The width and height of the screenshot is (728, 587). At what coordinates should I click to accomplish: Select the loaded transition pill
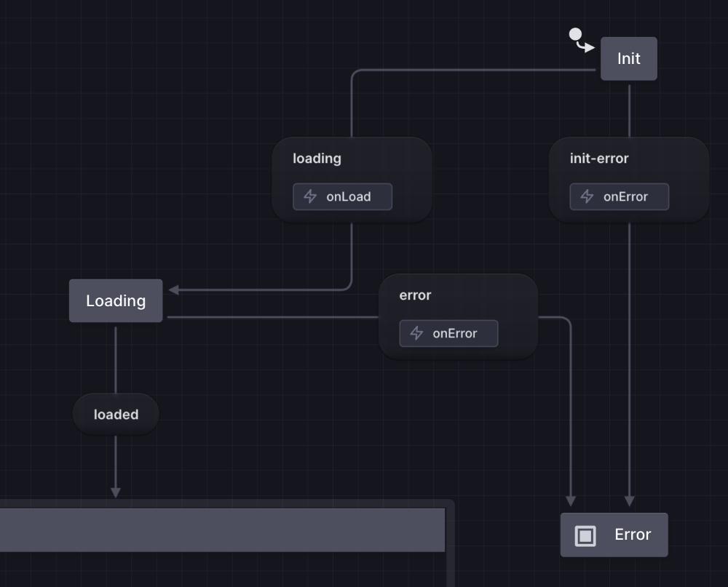tap(116, 415)
